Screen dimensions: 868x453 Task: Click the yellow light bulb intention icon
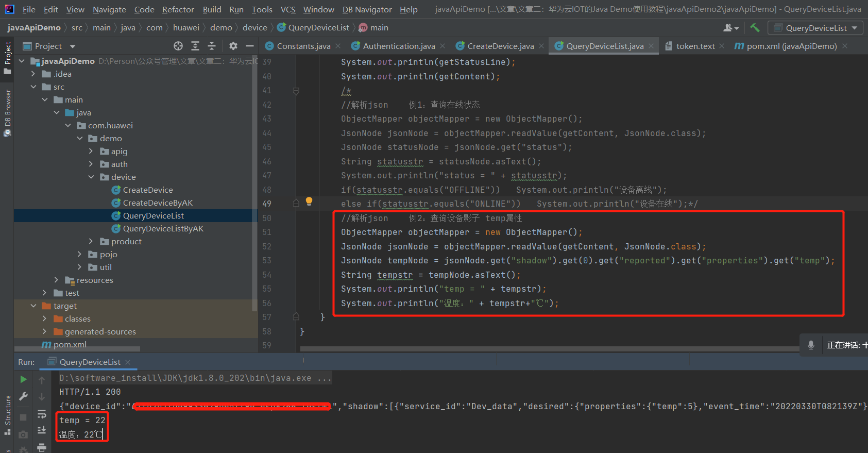309,202
